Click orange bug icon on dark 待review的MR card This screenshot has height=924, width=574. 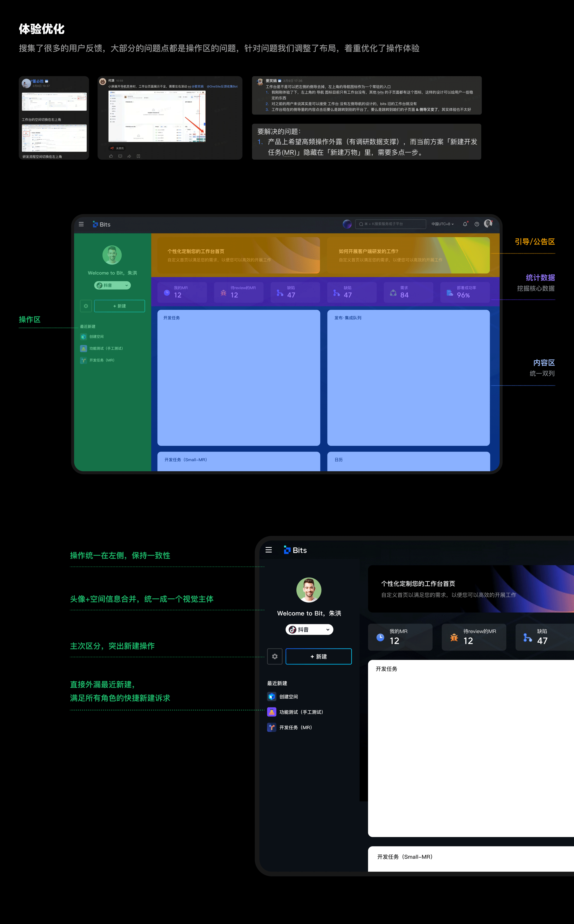click(454, 638)
